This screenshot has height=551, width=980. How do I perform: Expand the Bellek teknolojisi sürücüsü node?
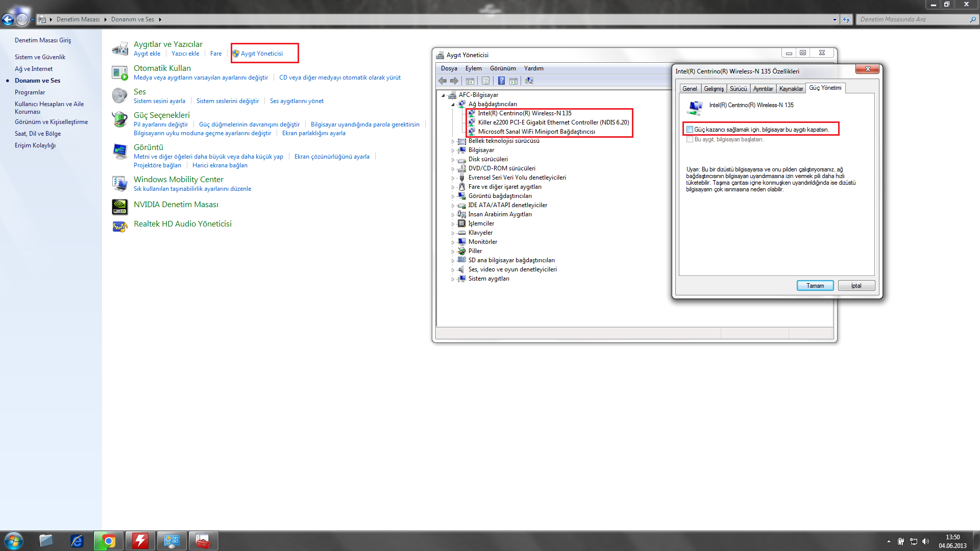coord(453,141)
